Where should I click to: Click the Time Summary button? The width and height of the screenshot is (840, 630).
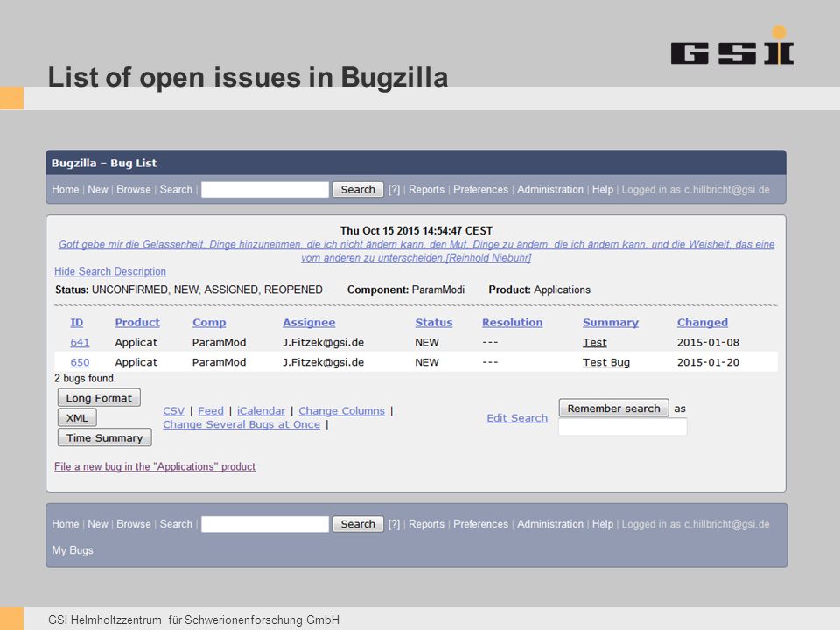coord(104,437)
